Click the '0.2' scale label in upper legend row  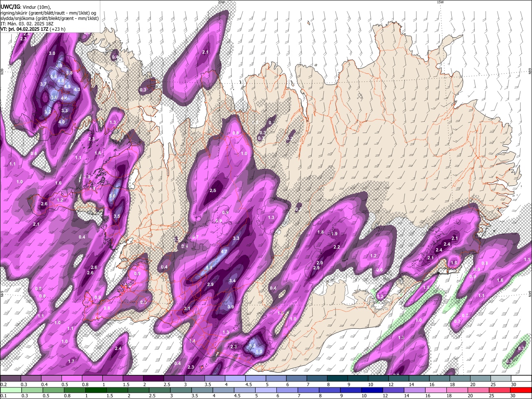coord(3,384)
